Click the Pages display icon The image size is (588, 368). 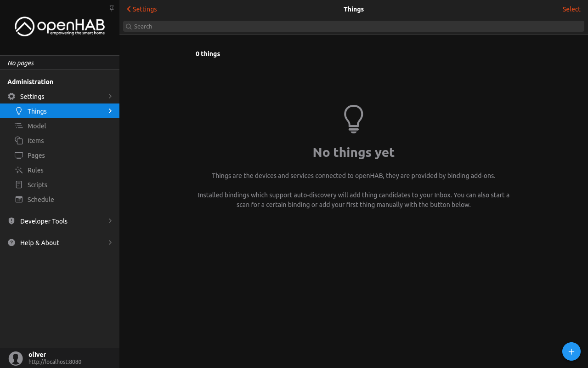pos(19,155)
